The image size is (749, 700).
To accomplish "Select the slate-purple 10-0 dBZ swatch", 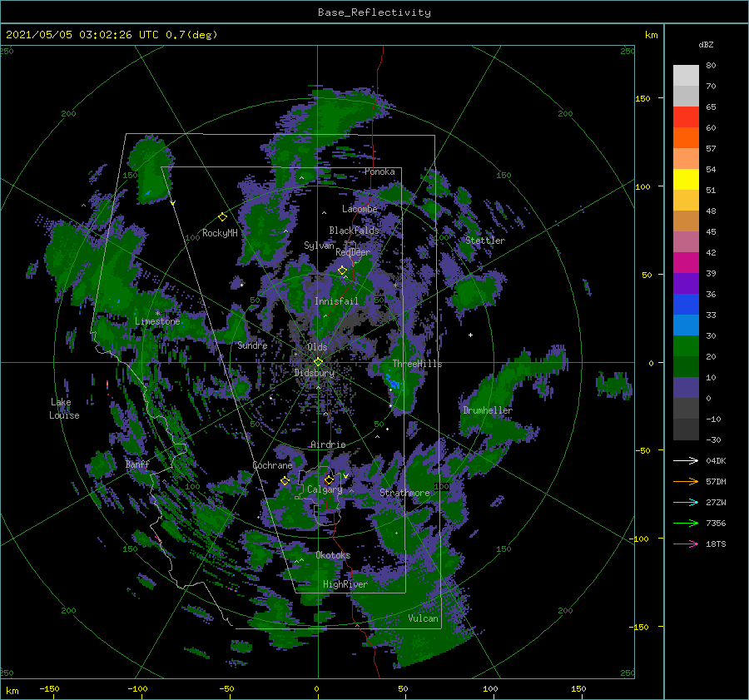I will point(686,387).
